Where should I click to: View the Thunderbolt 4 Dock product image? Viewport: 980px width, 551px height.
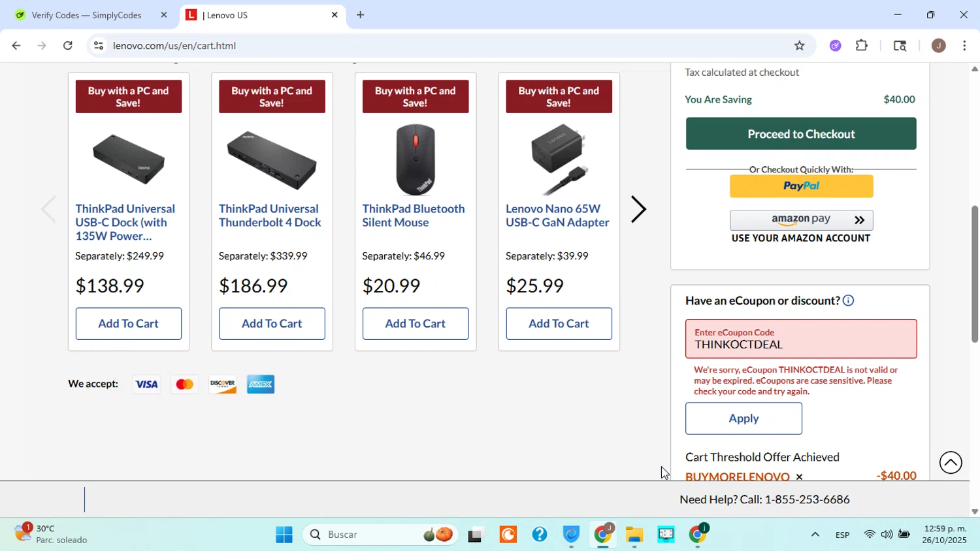[x=272, y=160]
